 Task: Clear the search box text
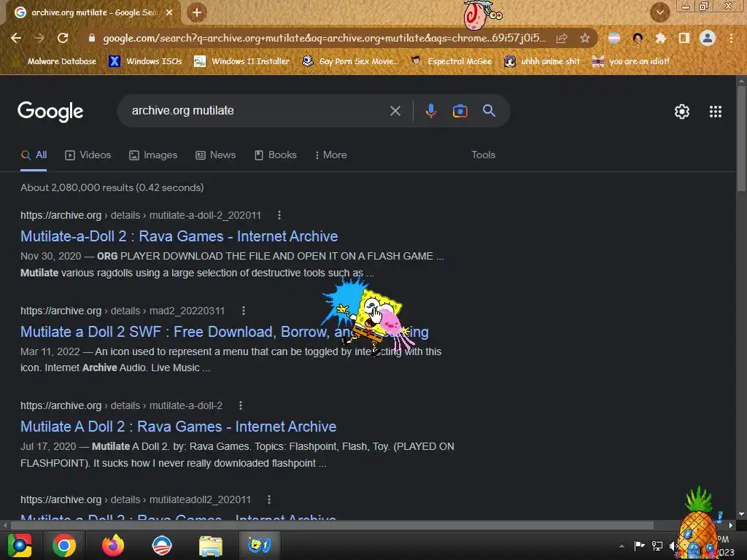(x=395, y=111)
